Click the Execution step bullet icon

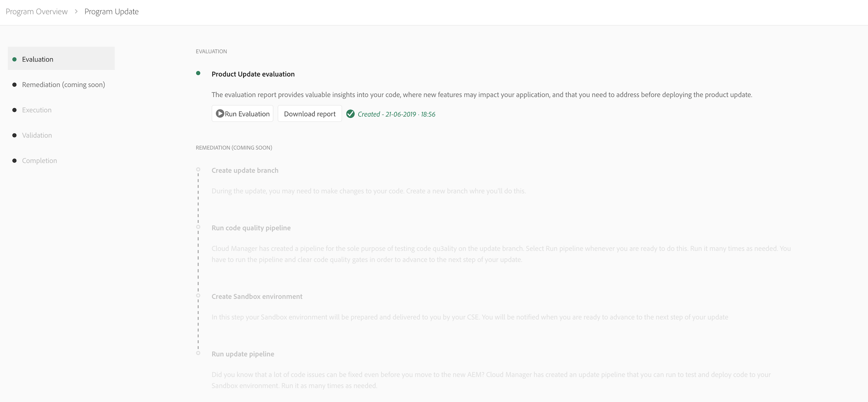(14, 110)
